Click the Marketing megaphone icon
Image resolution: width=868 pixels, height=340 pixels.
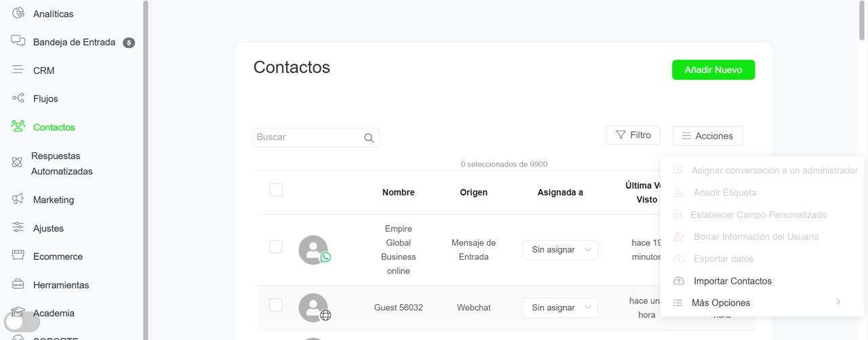click(18, 199)
